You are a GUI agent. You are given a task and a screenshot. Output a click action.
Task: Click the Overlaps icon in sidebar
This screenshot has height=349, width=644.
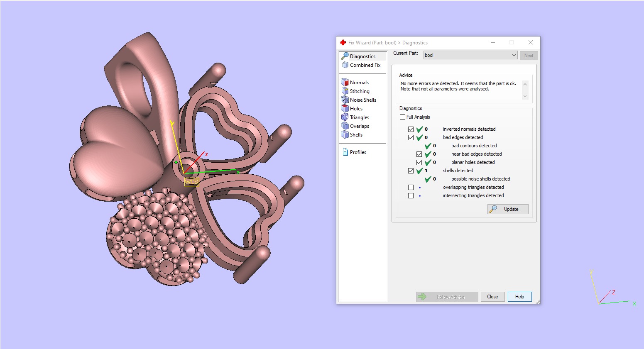click(345, 126)
